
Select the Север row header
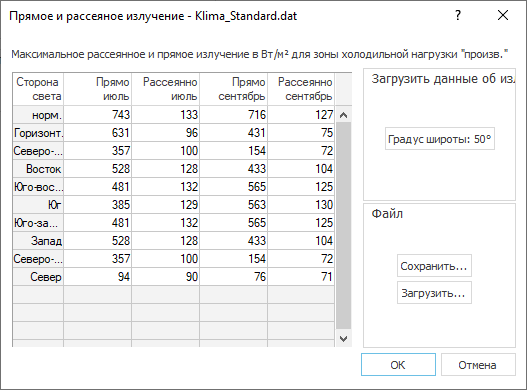[38, 277]
